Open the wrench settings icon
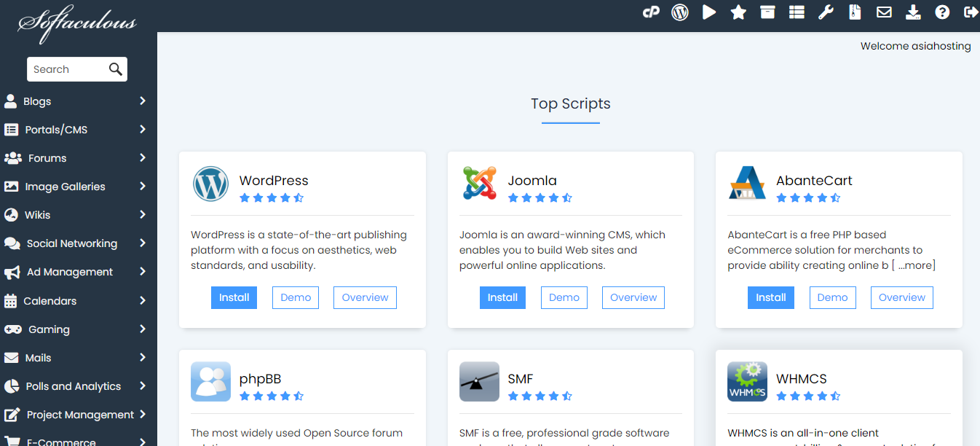 coord(826,12)
